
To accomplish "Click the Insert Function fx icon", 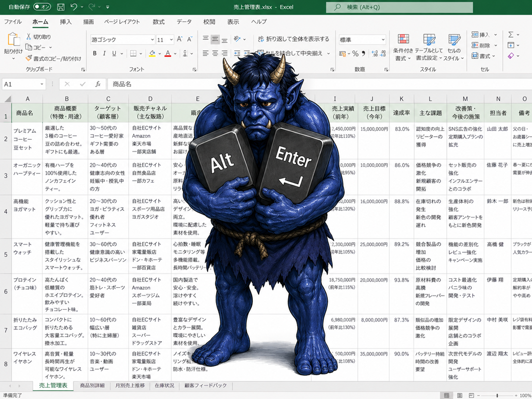I will (97, 84).
